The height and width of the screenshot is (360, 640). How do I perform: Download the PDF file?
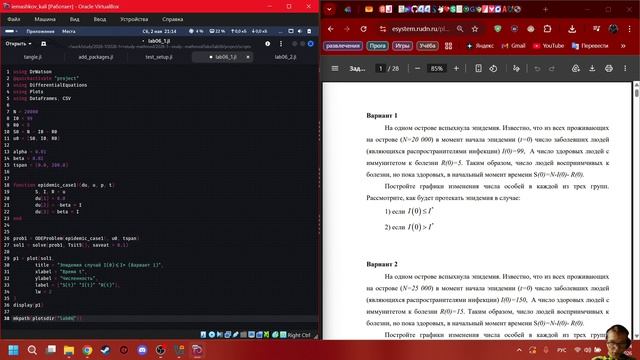tap(592, 68)
